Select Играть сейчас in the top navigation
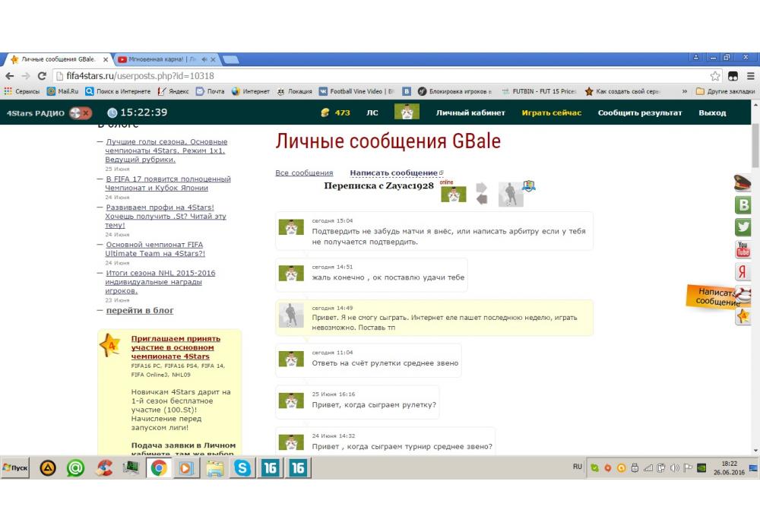Viewport: 760px width, 532px height. [x=551, y=113]
